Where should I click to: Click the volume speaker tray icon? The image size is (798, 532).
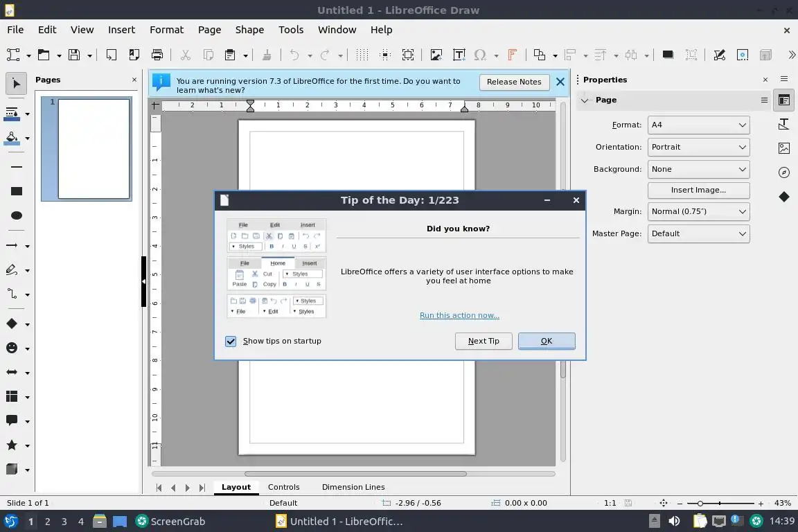[x=674, y=521]
